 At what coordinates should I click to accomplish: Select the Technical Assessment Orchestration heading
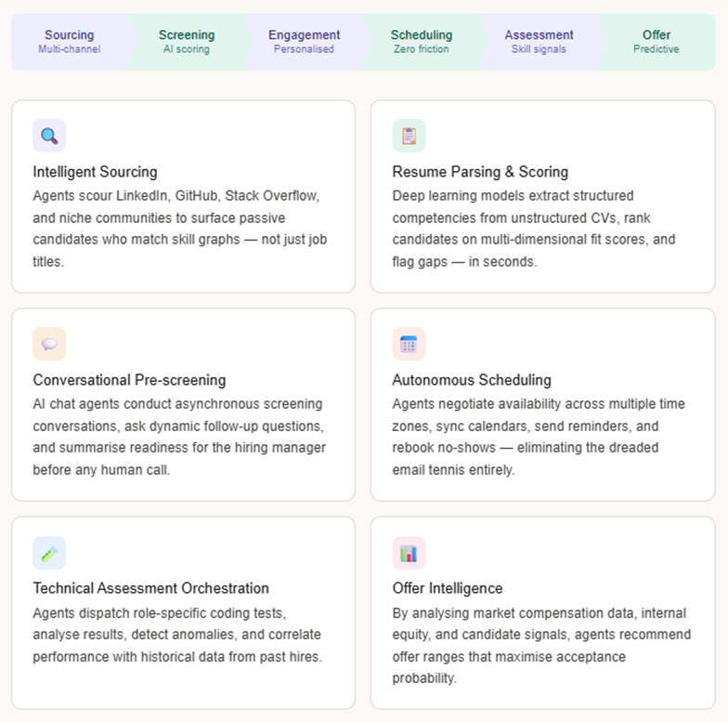150,588
